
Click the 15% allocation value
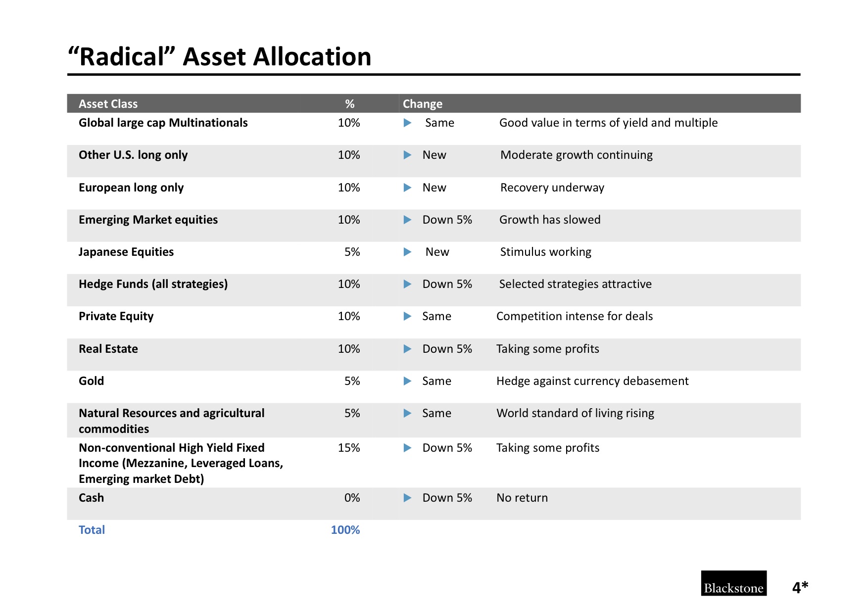coord(349,448)
